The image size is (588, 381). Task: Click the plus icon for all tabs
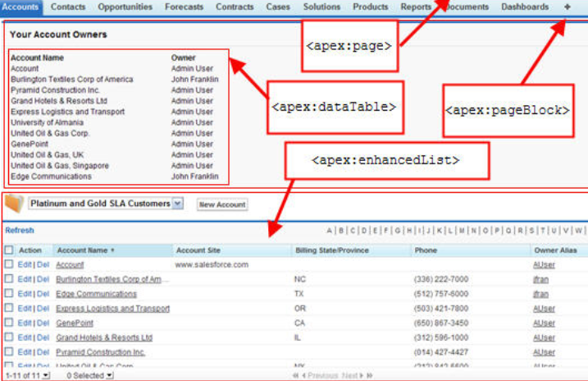point(567,7)
